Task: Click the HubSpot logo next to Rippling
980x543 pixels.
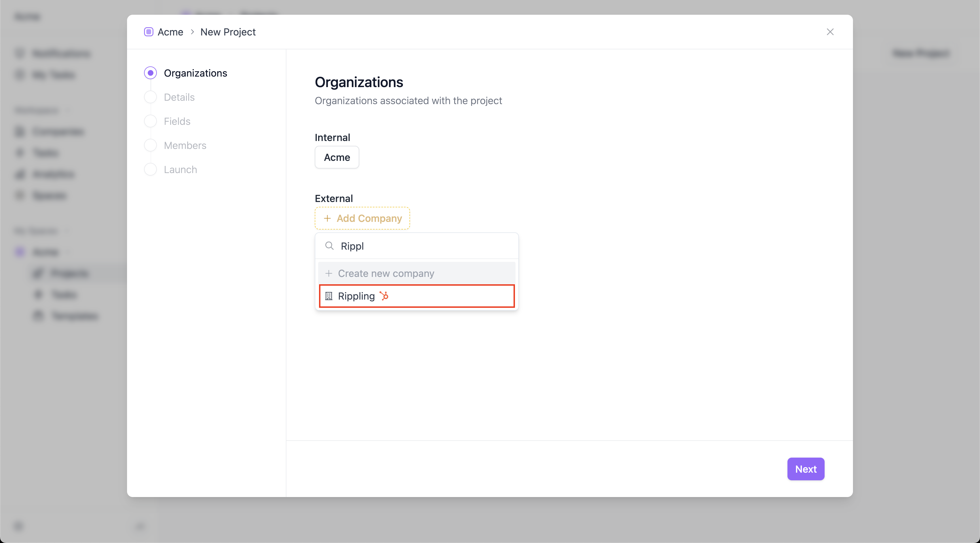Action: point(384,296)
